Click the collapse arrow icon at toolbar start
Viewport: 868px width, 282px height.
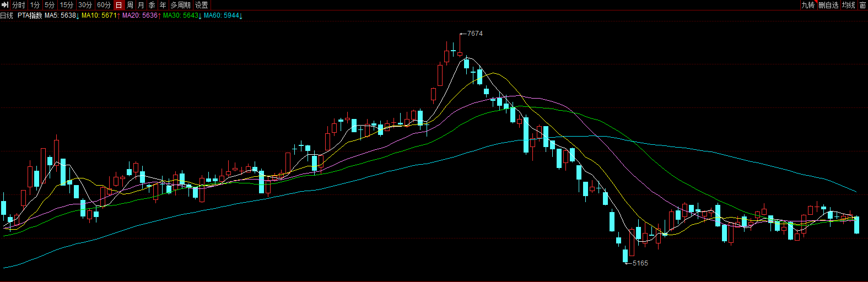(x=5, y=5)
